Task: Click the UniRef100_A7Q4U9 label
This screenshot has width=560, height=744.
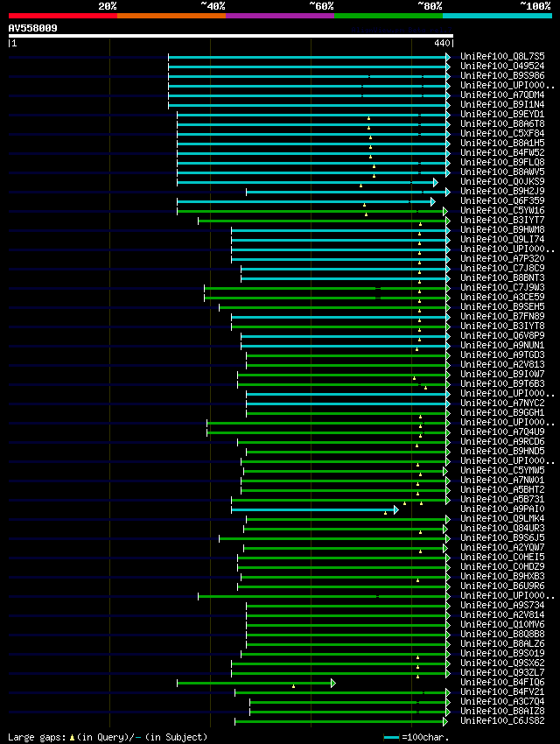Action: [x=502, y=432]
